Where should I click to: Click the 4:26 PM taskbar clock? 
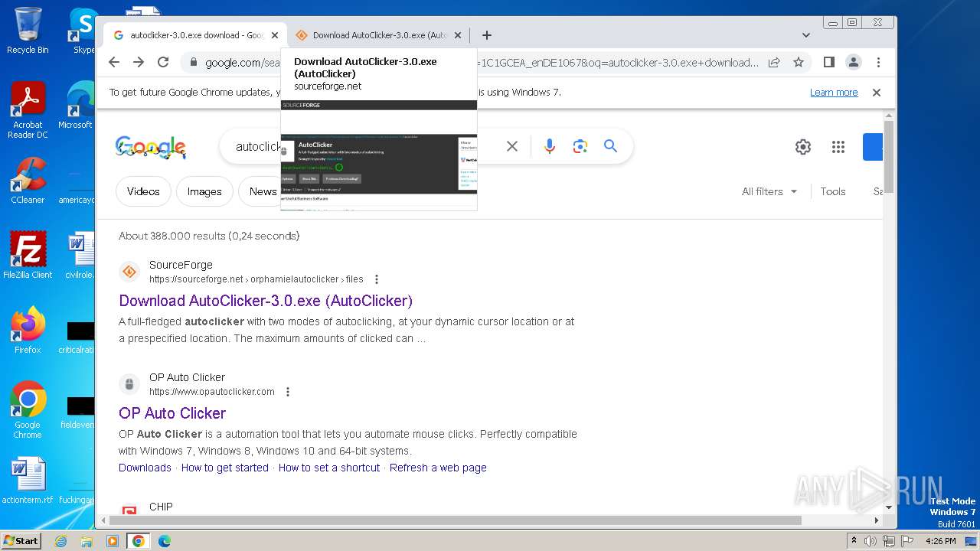[941, 541]
